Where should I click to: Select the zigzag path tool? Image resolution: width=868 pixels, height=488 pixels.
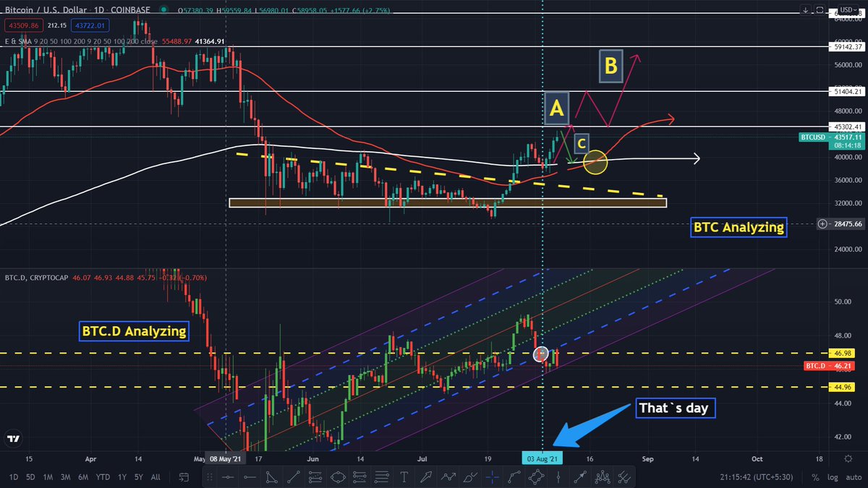click(x=448, y=477)
